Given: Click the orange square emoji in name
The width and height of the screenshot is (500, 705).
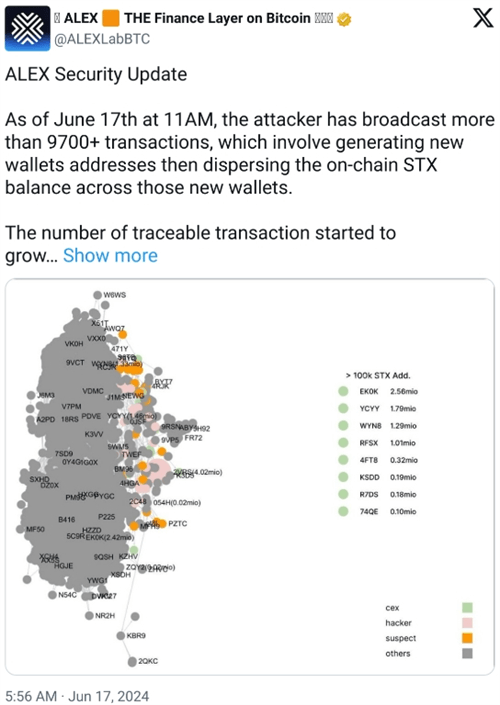Looking at the screenshot, I should pos(111,18).
